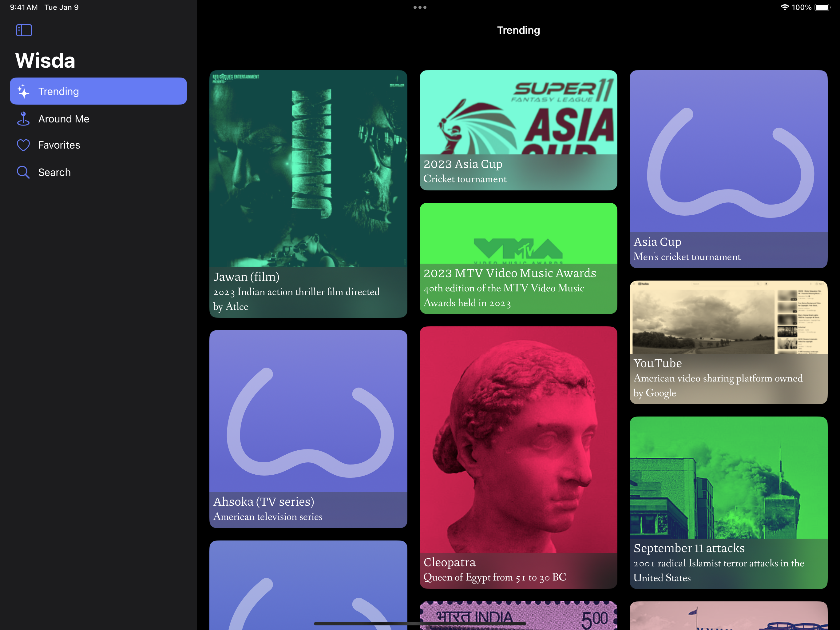Click the Tue Jan 9 date
Image resolution: width=840 pixels, height=630 pixels.
click(61, 7)
